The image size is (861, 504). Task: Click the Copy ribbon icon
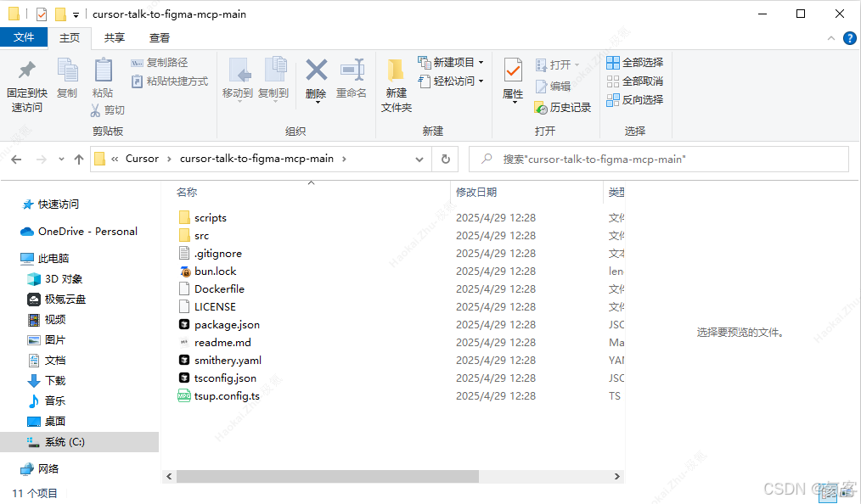point(68,70)
